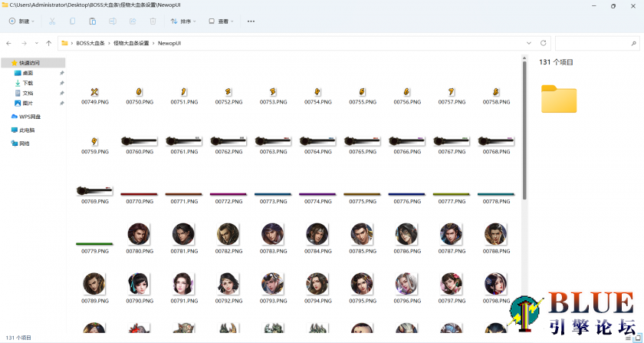Click the vertical scrollbar of file list
The height and width of the screenshot is (343, 644).
pyautogui.click(x=524, y=130)
